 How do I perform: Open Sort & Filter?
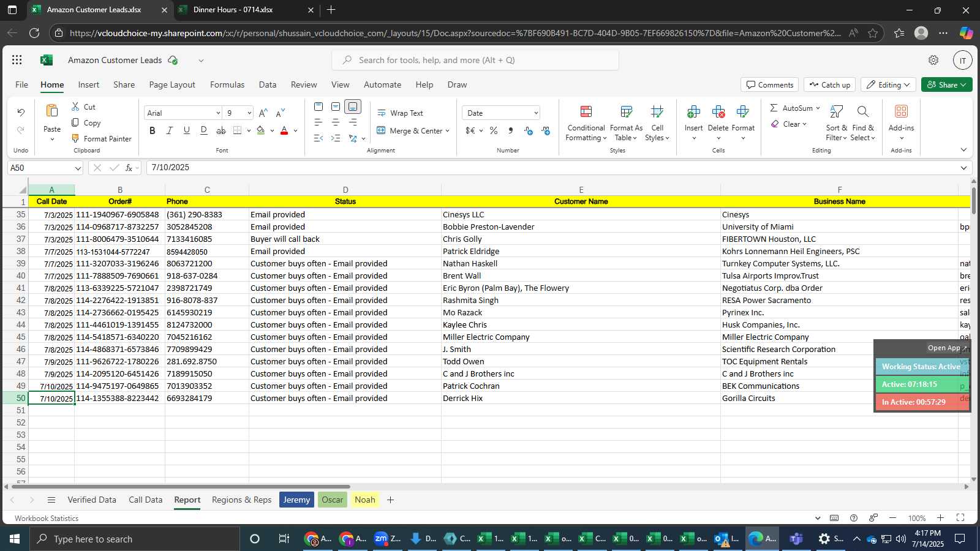click(837, 122)
